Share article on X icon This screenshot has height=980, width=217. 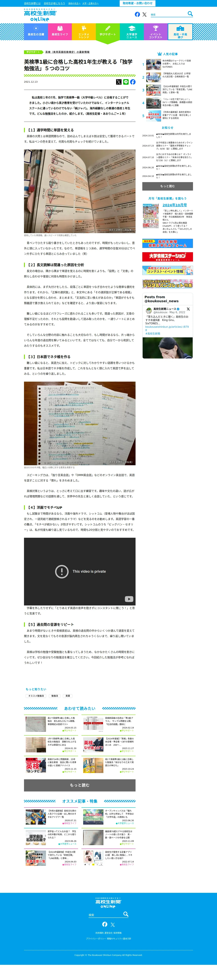(x=119, y=82)
